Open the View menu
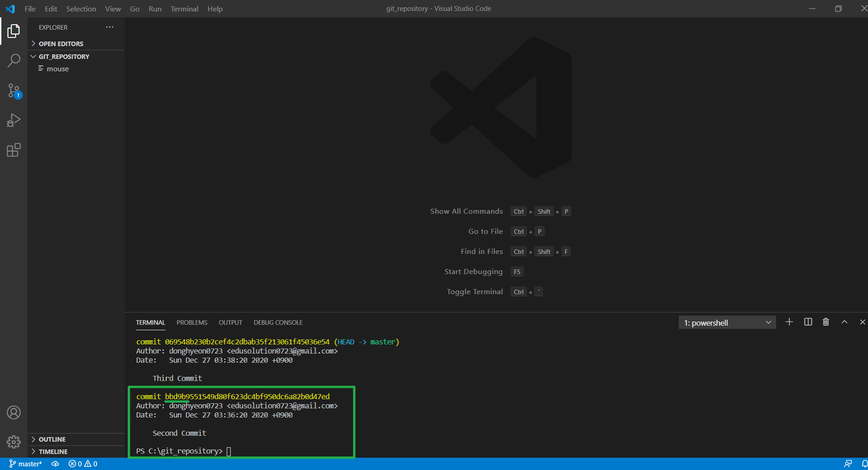 click(113, 9)
